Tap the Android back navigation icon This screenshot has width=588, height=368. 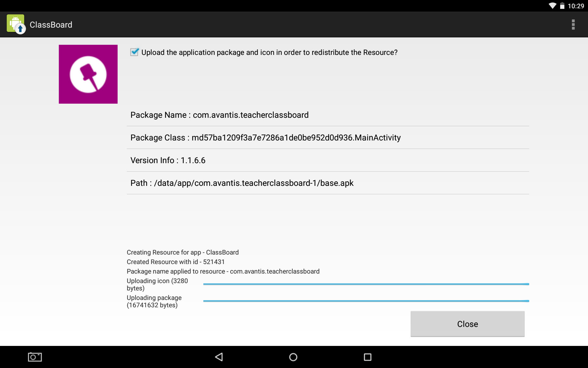219,357
